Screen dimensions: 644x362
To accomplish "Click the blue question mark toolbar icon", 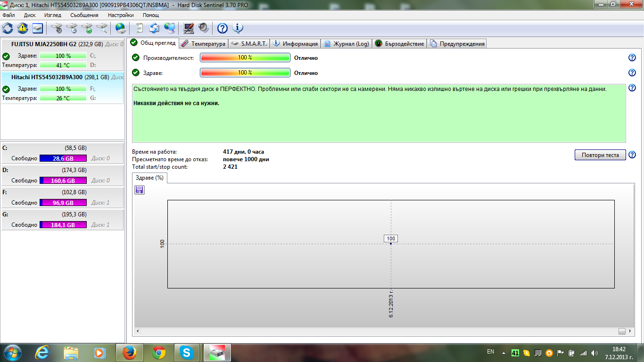I will pos(223,28).
